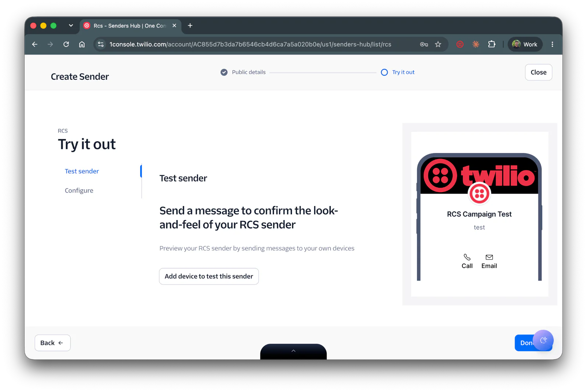Screen dimensions: 587x392
Task: Close the Create Sender wizard
Action: (x=538, y=72)
